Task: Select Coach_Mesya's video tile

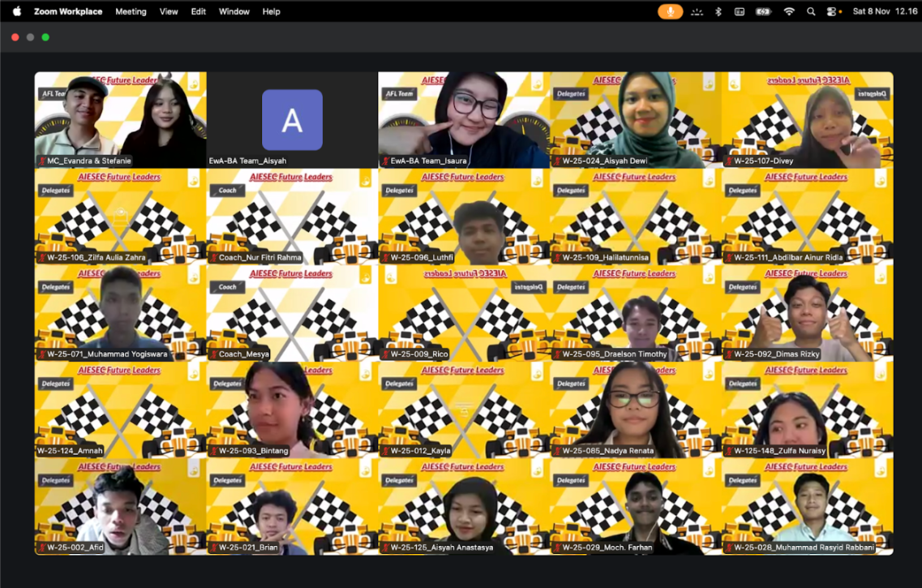Action: [292, 313]
